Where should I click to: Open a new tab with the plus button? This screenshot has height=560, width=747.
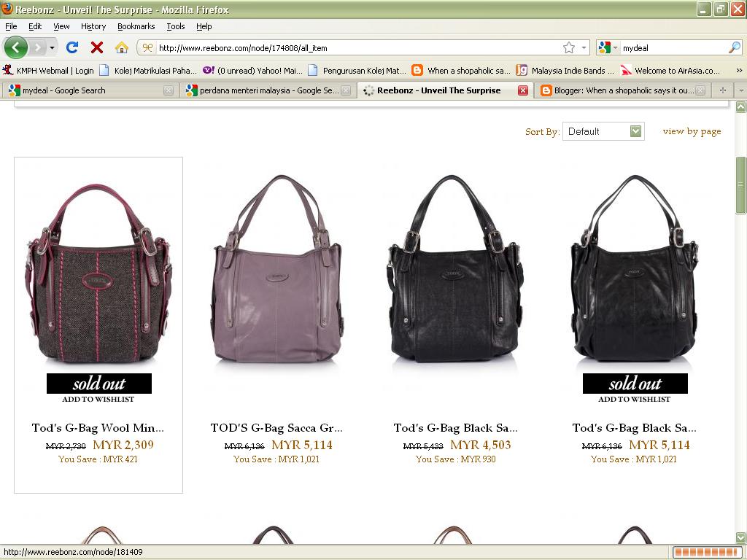[x=723, y=90]
